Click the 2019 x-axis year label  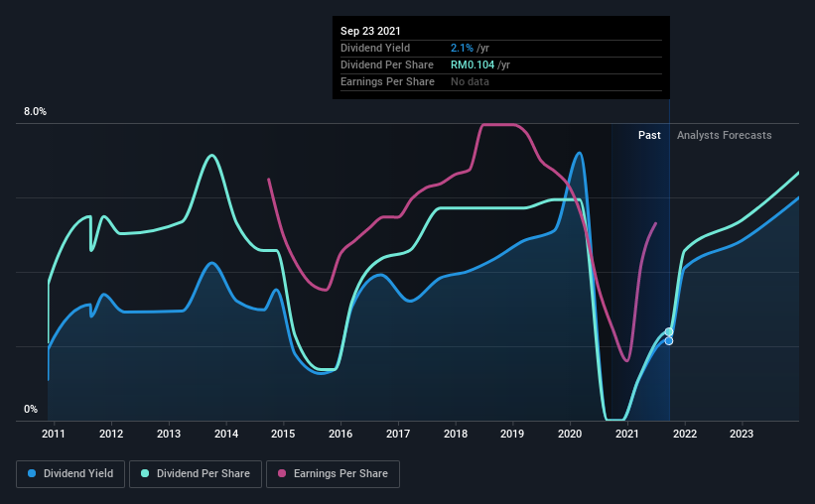pyautogui.click(x=512, y=434)
